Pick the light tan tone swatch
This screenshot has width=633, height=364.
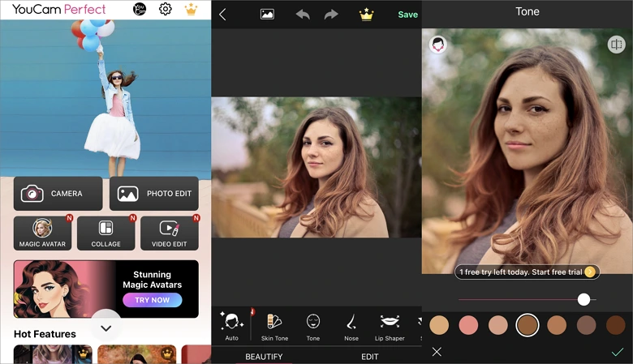pos(439,325)
